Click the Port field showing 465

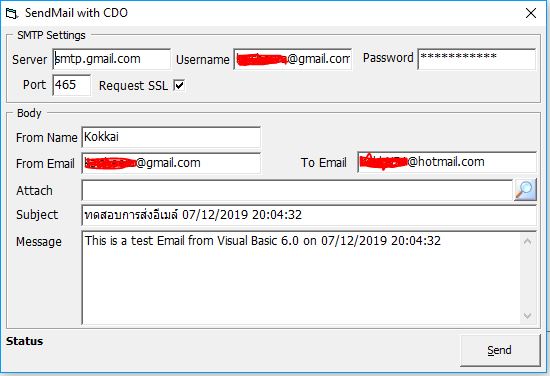click(x=72, y=85)
